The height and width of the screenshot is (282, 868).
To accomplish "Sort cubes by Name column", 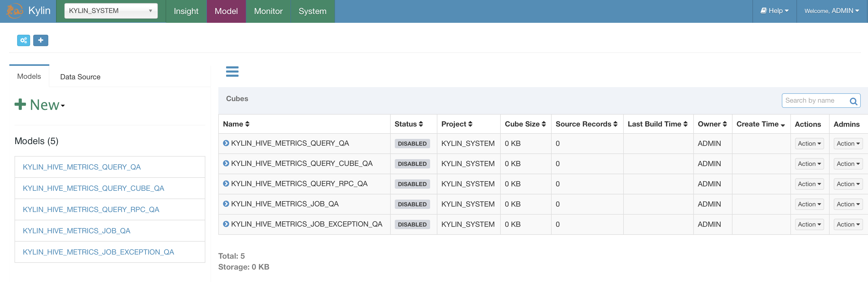I will [247, 124].
